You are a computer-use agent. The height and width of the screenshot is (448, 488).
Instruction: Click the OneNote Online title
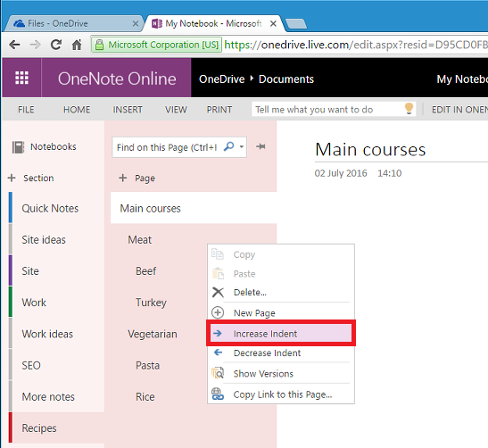(x=117, y=79)
